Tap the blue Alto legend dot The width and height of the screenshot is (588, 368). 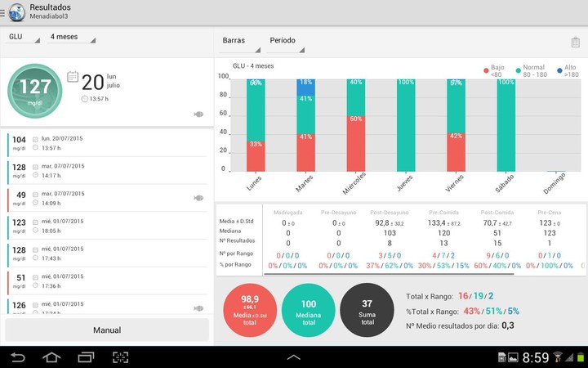[x=560, y=70]
